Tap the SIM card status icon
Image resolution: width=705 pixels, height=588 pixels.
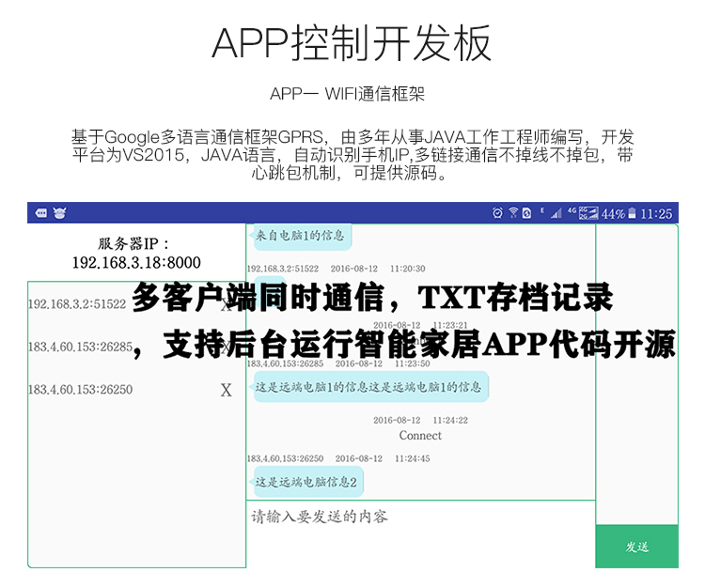tap(527, 213)
